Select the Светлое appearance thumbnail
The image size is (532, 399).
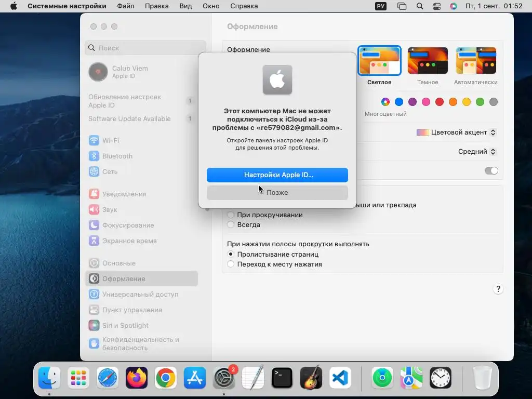coord(379,61)
